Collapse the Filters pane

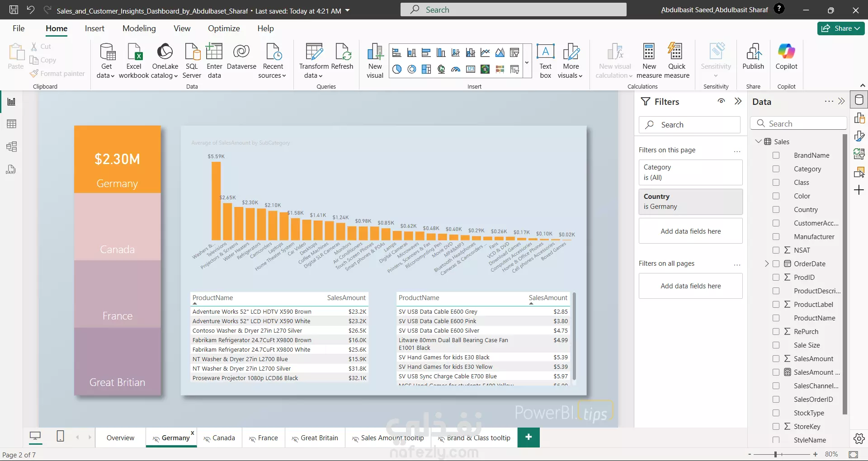(x=738, y=101)
